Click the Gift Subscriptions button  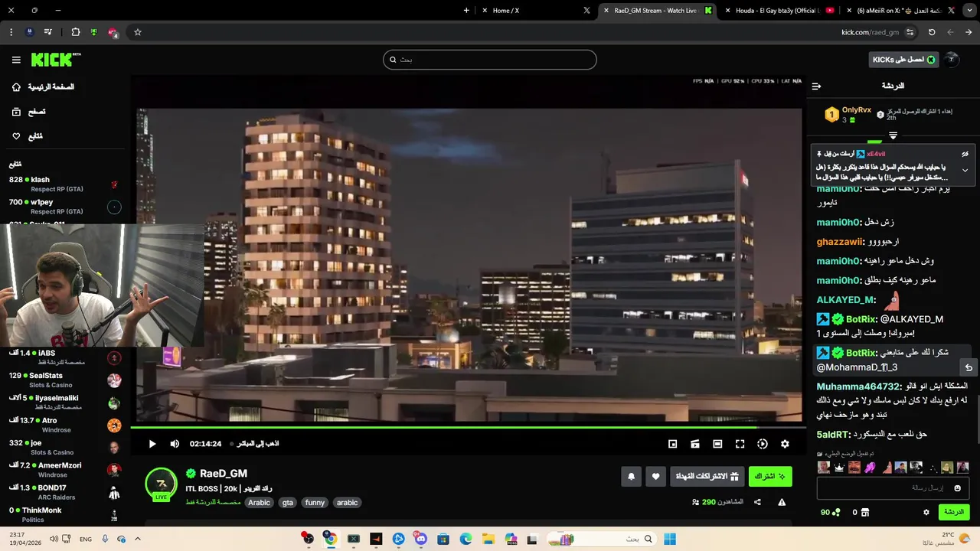pyautogui.click(x=707, y=476)
